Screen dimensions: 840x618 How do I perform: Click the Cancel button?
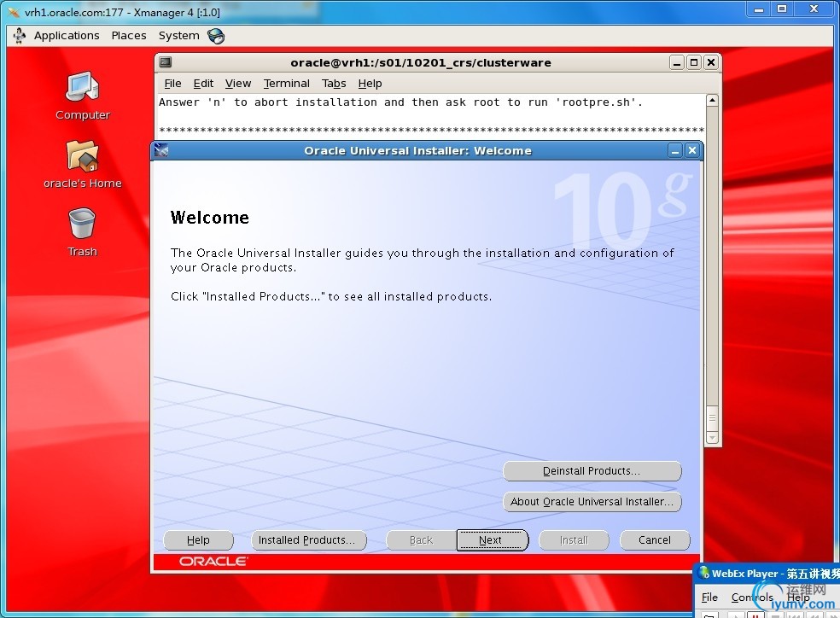pos(654,539)
